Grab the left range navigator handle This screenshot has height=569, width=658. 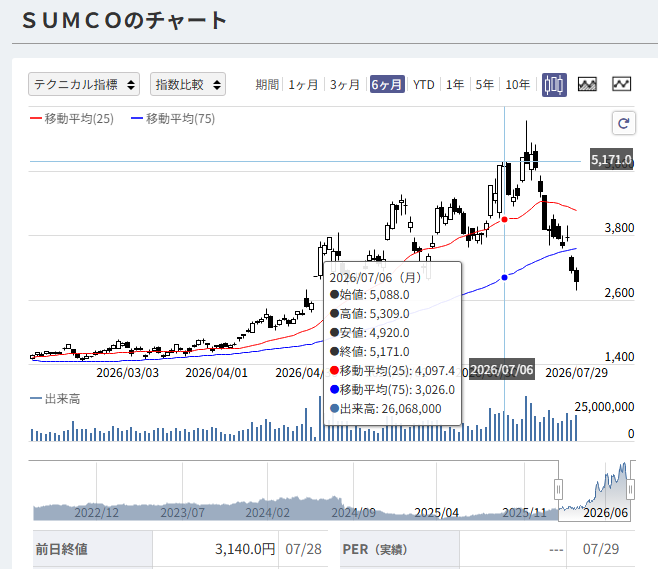click(558, 489)
